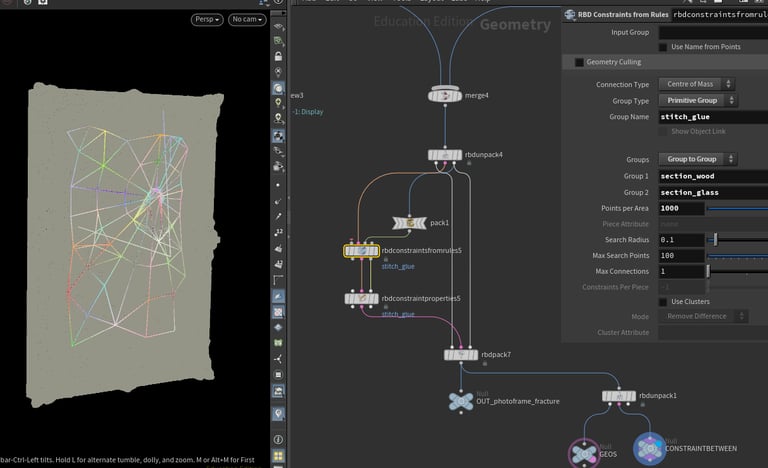Click the Max Connections value 1
The width and height of the screenshot is (768, 468).
[x=682, y=271]
